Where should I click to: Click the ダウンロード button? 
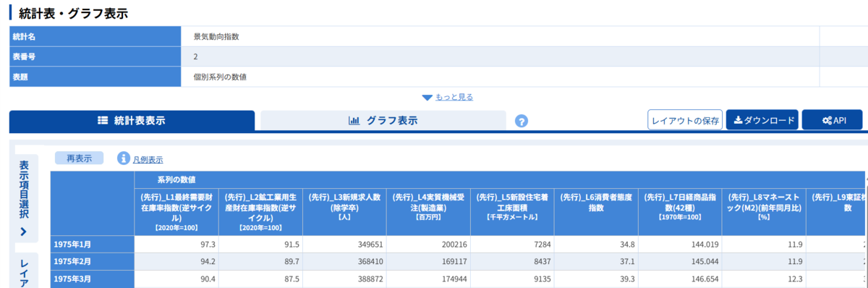[762, 120]
